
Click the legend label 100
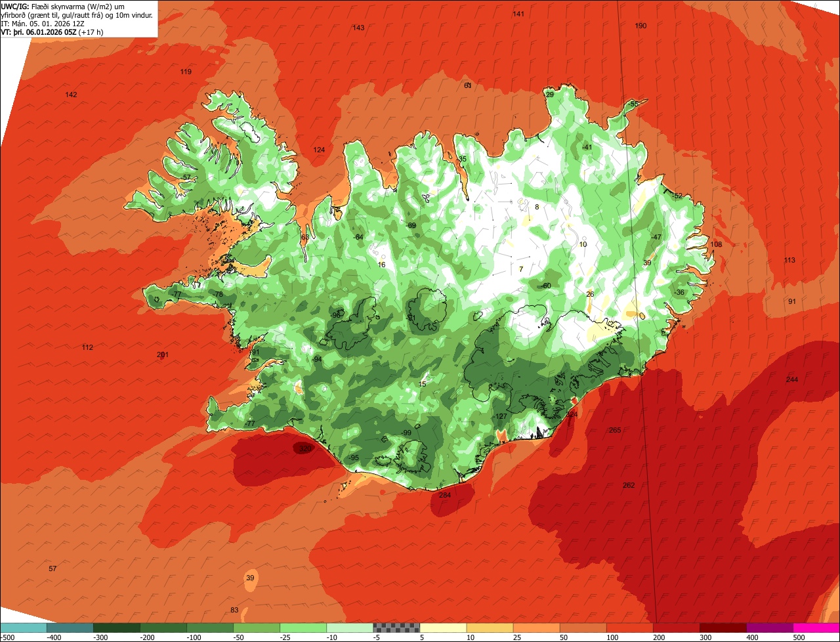click(612, 637)
